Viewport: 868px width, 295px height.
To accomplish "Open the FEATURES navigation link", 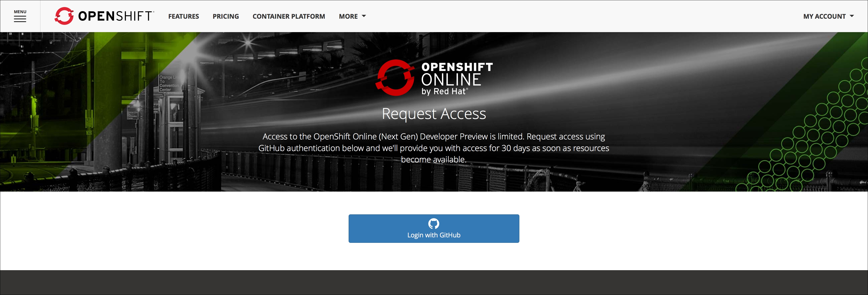I will 184,16.
